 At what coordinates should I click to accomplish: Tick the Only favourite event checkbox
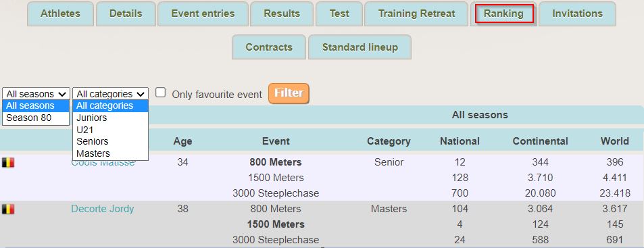click(161, 93)
